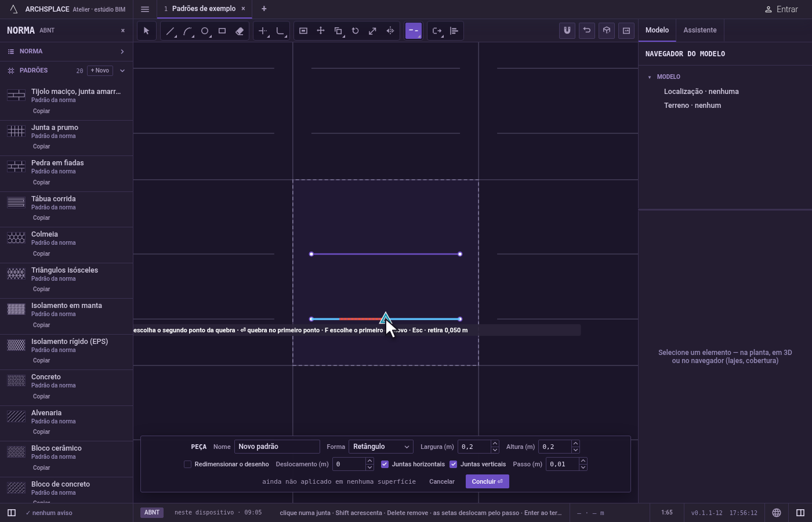This screenshot has width=812, height=522.
Task: Select the Eraser tool
Action: pyautogui.click(x=240, y=31)
